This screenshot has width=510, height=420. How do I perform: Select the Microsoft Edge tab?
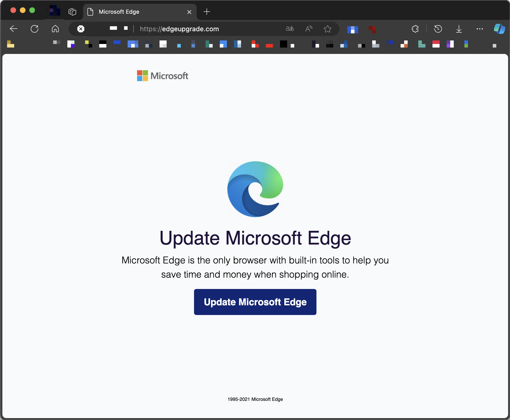140,12
